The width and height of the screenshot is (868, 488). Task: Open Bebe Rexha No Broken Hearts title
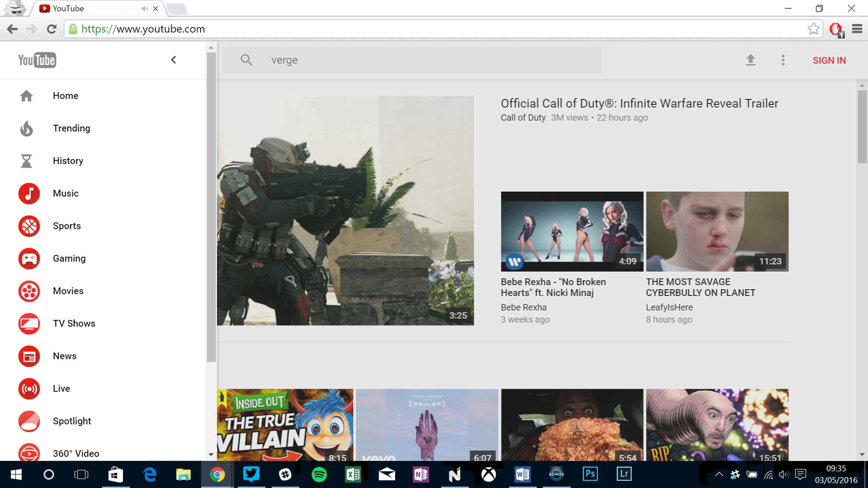tap(553, 287)
